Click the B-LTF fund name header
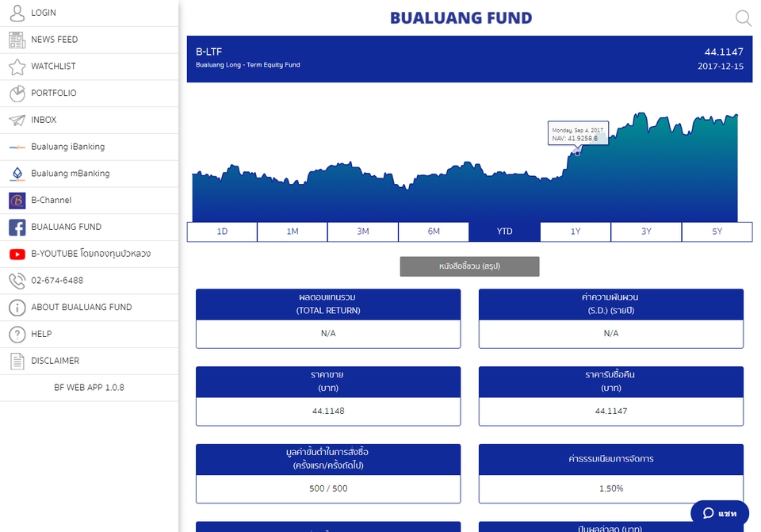761x532 pixels. click(208, 52)
